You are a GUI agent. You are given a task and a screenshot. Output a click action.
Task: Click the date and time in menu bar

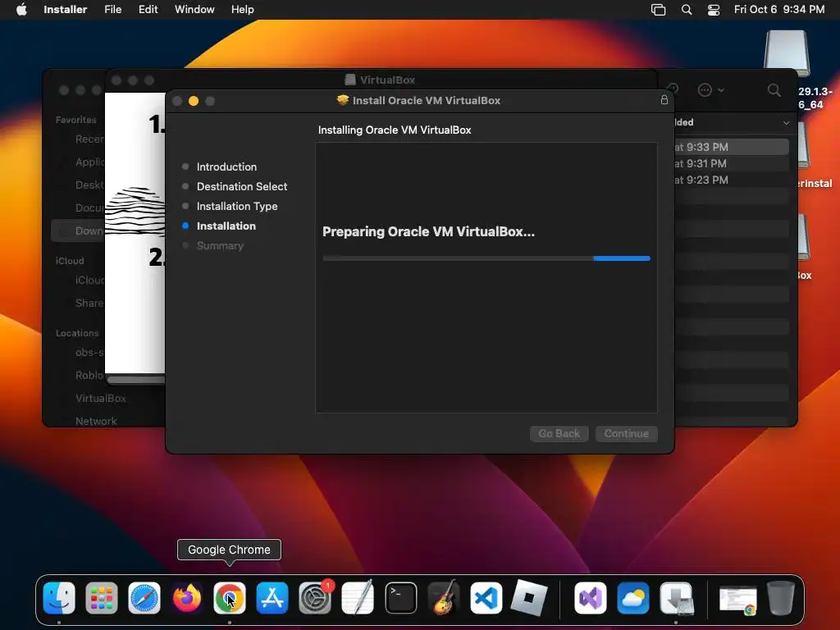click(x=779, y=10)
